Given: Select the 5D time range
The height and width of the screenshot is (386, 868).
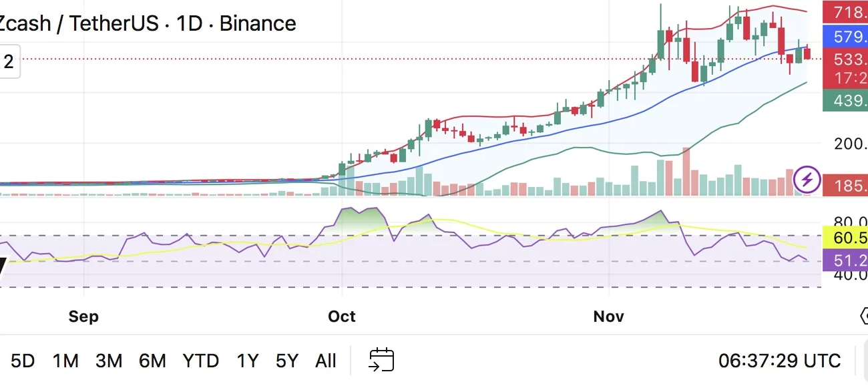Looking at the screenshot, I should [x=22, y=361].
